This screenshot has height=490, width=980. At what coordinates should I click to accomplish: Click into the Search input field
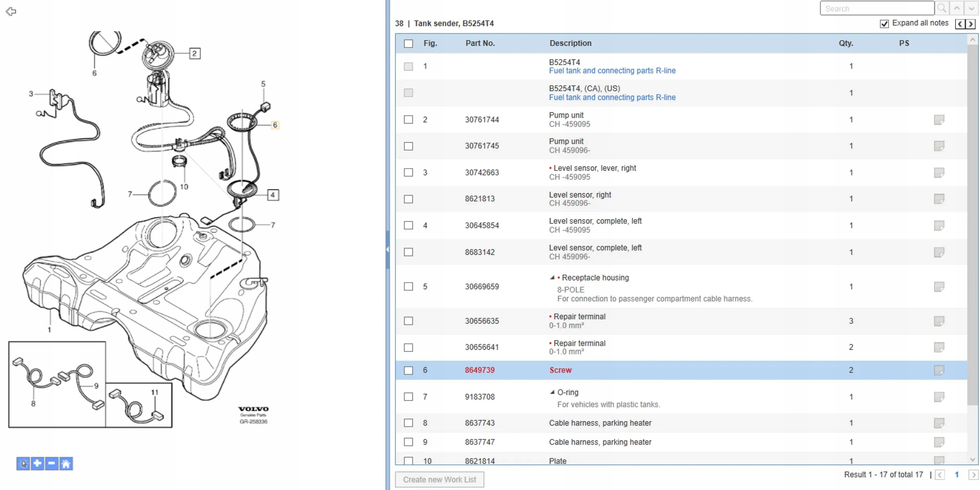pyautogui.click(x=877, y=8)
